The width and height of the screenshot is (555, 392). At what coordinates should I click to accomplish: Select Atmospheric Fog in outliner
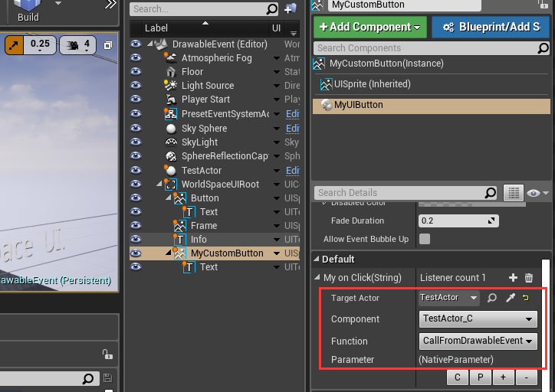pos(217,58)
